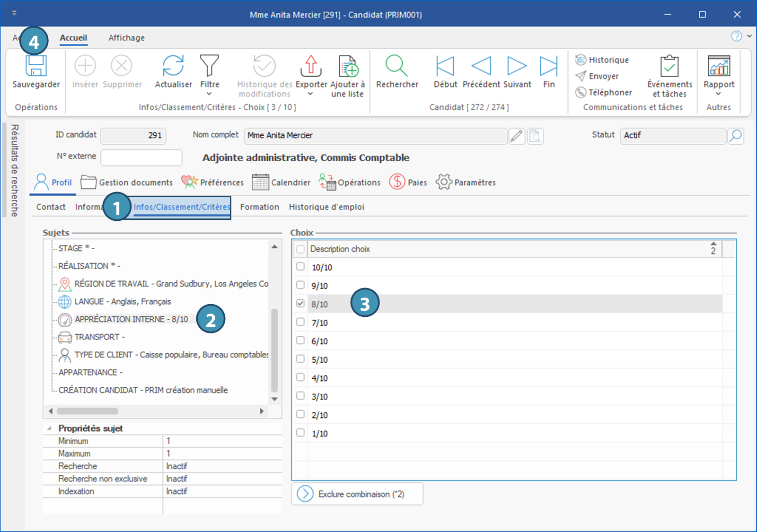757x532 pixels.
Task: Go to next candidate with Suivant
Action: coord(517,66)
